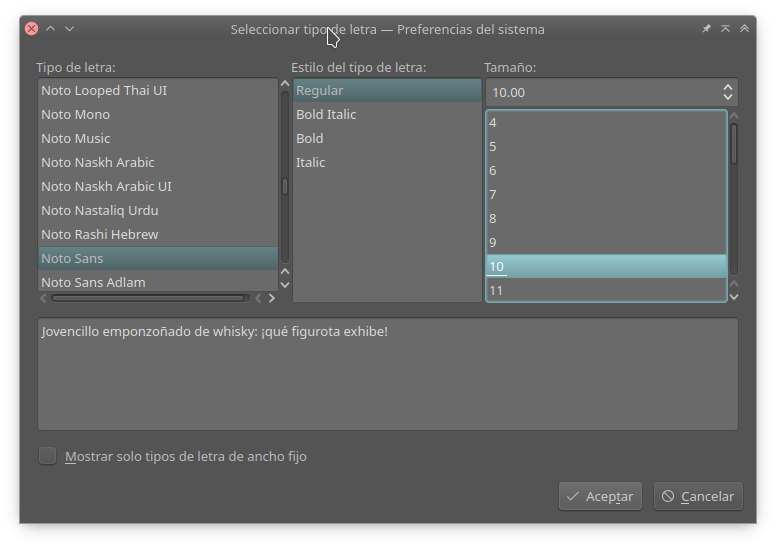Select Noto Sans Adlam font
Viewport: 776px width, 547px height.
tap(158, 282)
